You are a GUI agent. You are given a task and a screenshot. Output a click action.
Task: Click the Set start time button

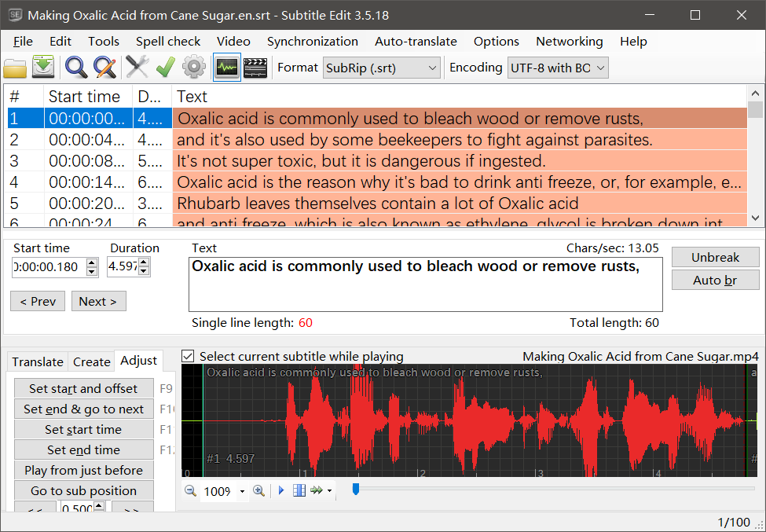pos(83,429)
